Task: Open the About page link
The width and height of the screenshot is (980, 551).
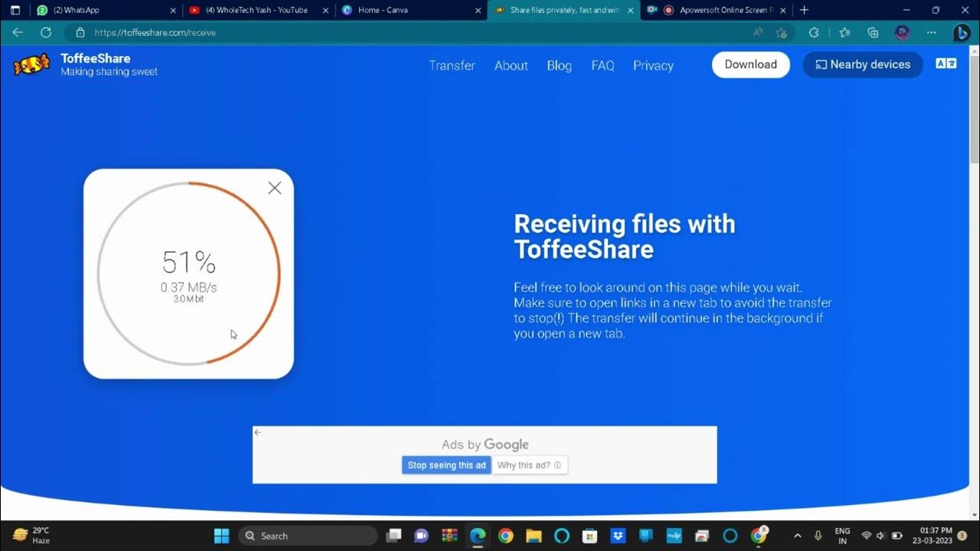Action: click(x=511, y=66)
